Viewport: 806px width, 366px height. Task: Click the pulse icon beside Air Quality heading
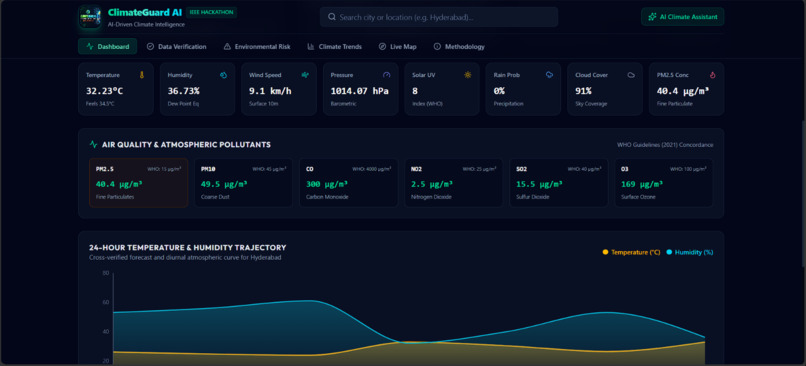pos(94,144)
